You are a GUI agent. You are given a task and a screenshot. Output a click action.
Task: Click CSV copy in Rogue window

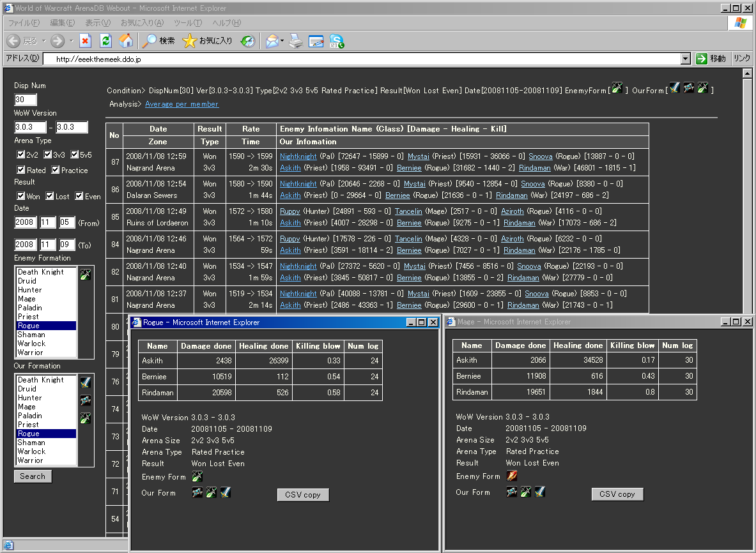(x=303, y=495)
